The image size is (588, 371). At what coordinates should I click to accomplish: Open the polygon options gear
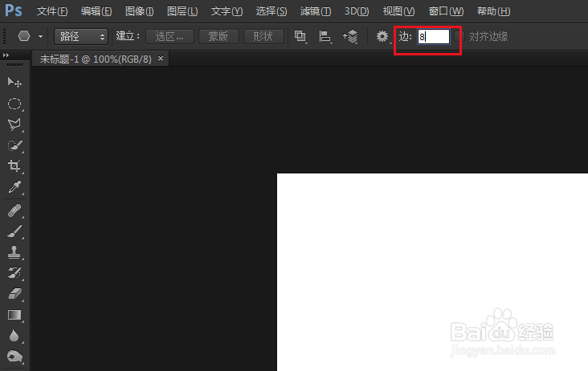point(382,36)
